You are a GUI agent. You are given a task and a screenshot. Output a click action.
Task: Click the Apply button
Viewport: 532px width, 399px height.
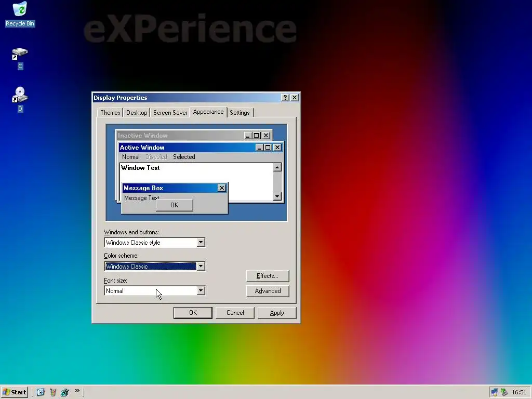pos(277,313)
